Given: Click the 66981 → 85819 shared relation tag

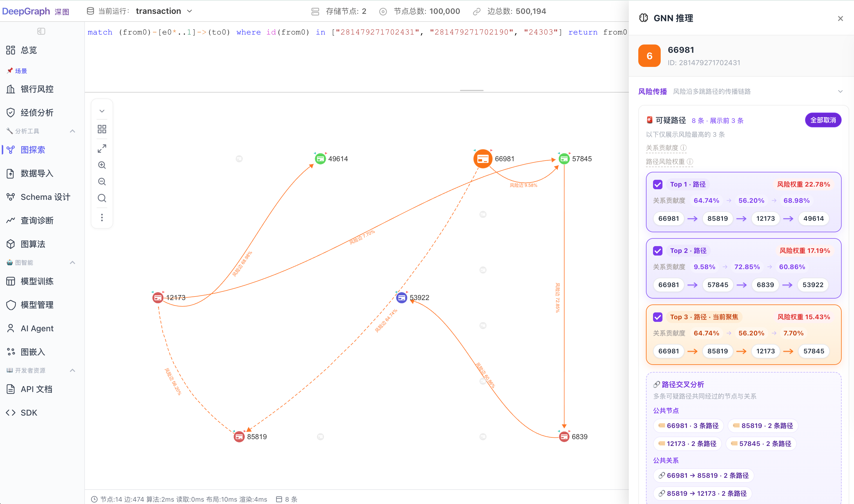Looking at the screenshot, I should point(703,475).
